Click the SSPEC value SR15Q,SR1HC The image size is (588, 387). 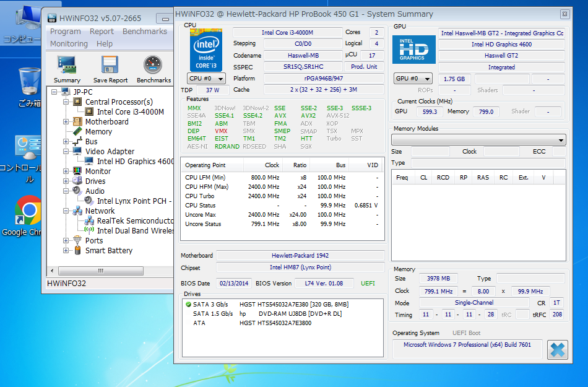(x=303, y=67)
